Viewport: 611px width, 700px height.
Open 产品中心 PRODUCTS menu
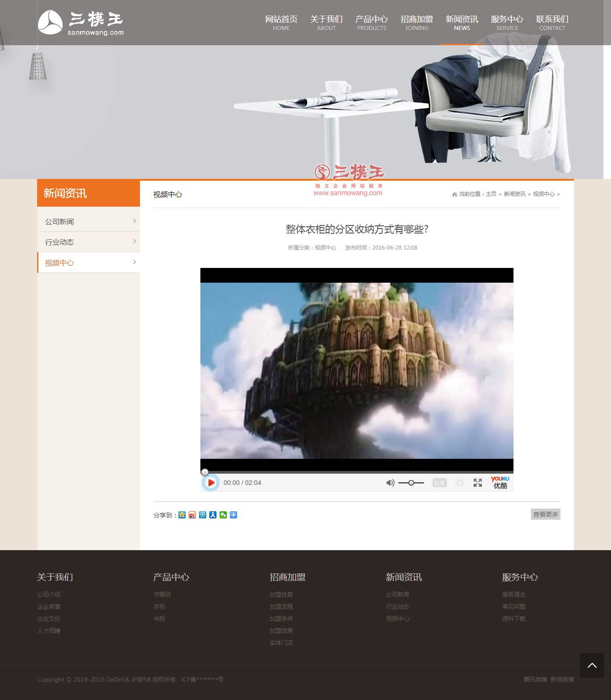[372, 22]
